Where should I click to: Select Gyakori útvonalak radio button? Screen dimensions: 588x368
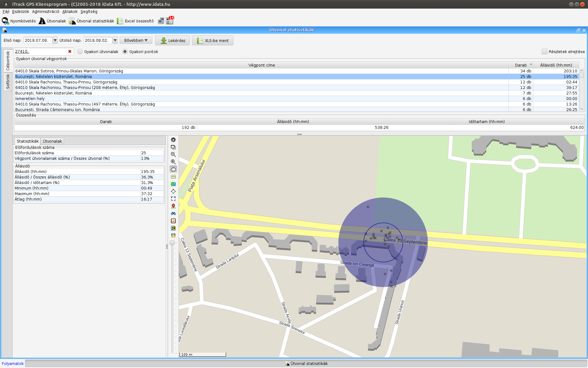(x=80, y=52)
